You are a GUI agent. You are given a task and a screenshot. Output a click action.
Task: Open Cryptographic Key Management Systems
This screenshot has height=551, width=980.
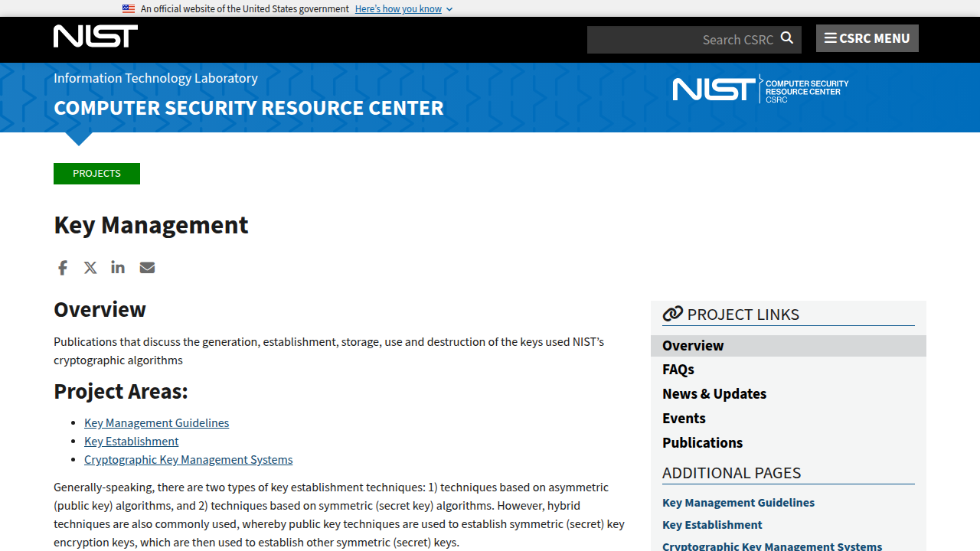coord(188,459)
